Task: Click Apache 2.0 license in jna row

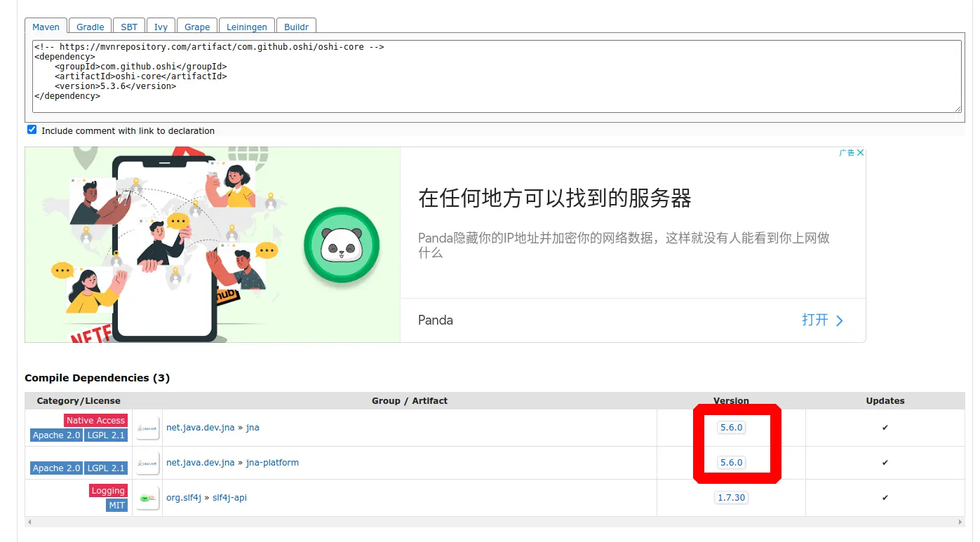Action: point(56,435)
